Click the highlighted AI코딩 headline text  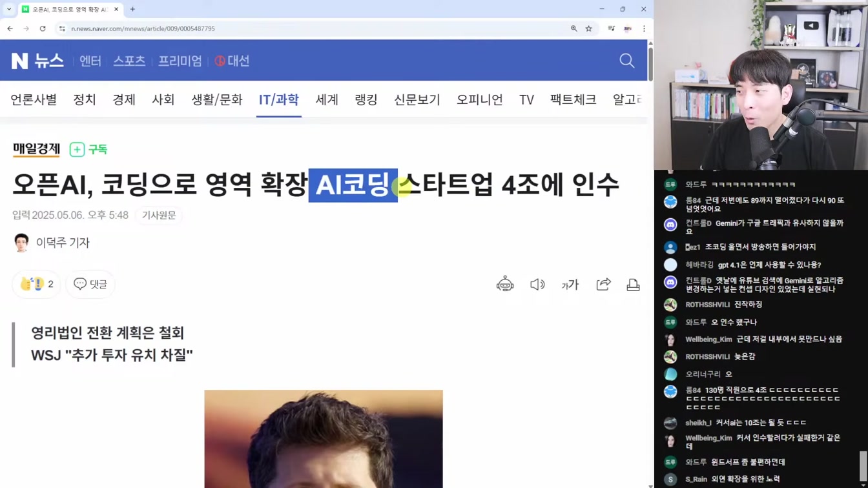click(x=353, y=185)
